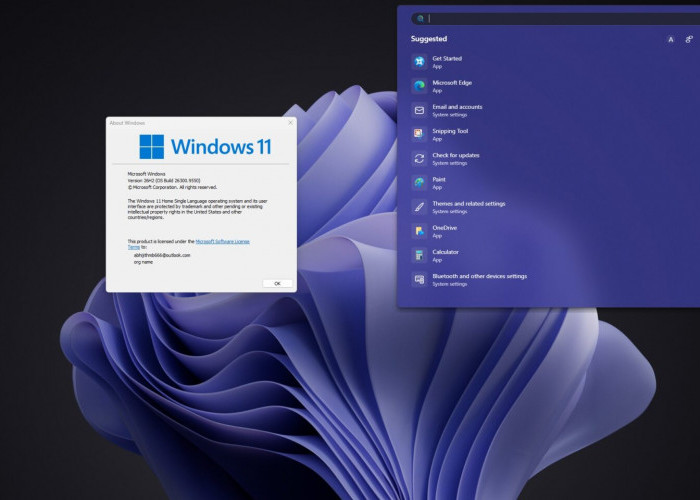Launch Paint via its palette icon
The height and width of the screenshot is (500, 700).
419,183
